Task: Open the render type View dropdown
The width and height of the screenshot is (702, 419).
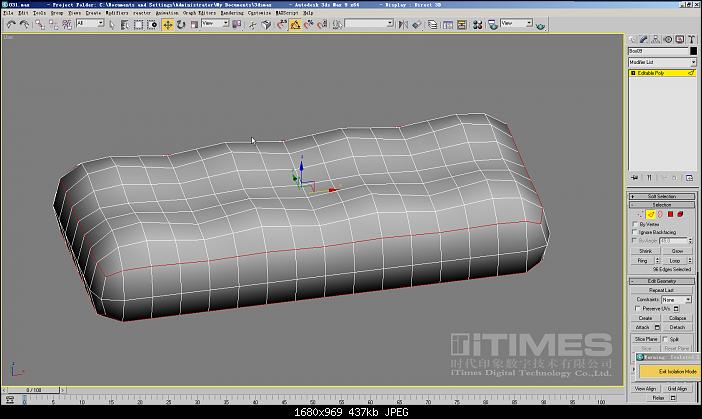Action: coord(516,23)
